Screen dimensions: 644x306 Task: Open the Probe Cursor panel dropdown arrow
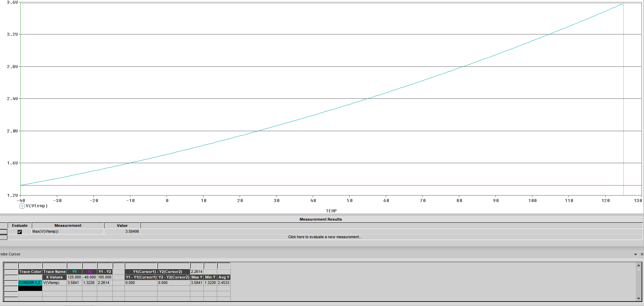(x=635, y=254)
